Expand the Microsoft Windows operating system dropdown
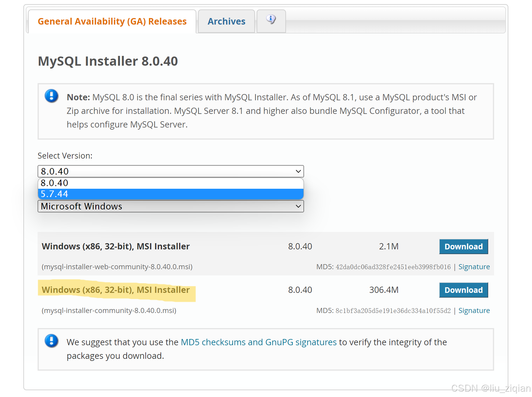Image resolution: width=532 pixels, height=397 pixels. click(171, 206)
